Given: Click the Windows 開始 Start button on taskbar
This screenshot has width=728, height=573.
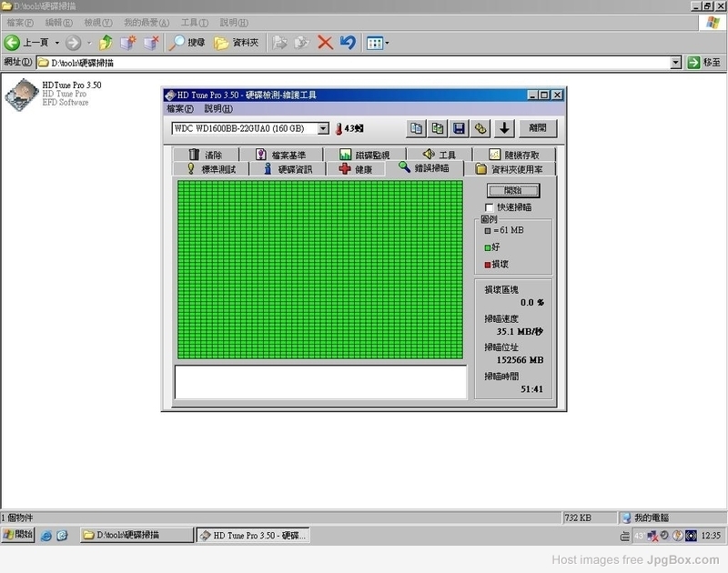Looking at the screenshot, I should (18, 535).
